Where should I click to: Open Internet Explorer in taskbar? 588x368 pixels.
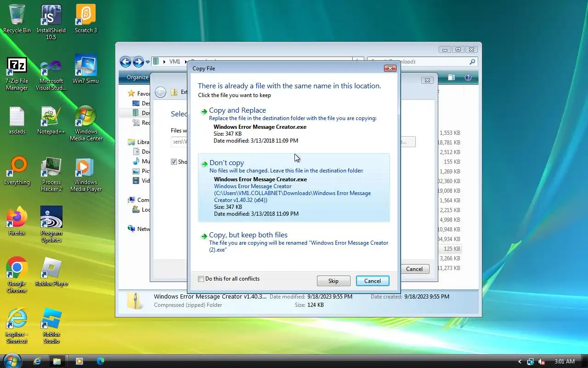pos(37,361)
